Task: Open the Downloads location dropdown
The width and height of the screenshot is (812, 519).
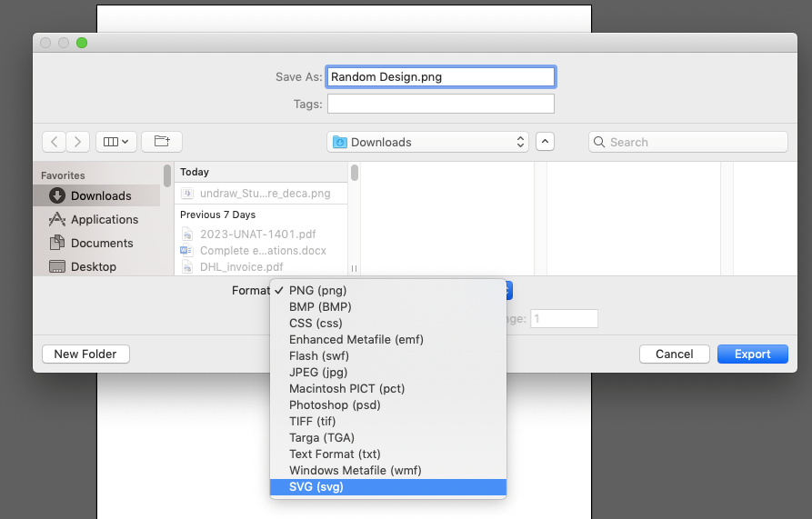Action: pos(428,142)
